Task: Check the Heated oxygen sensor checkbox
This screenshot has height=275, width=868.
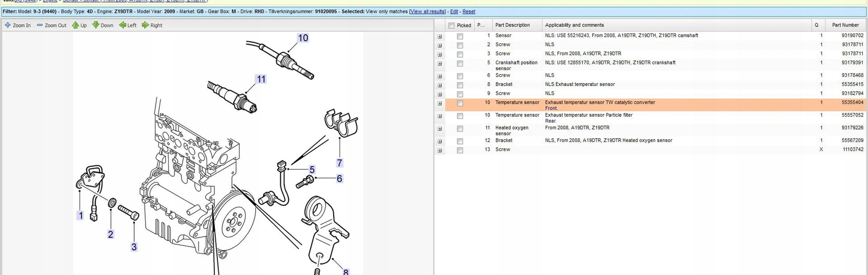Action: click(x=460, y=129)
